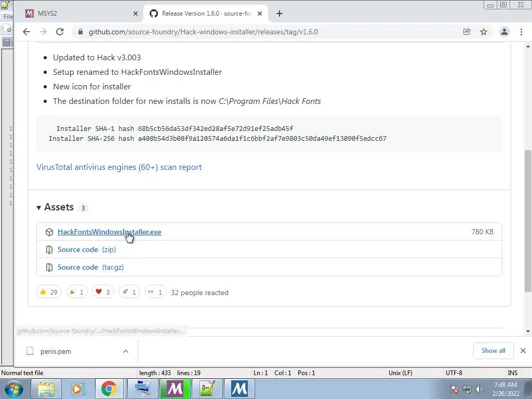This screenshot has height=399, width=532.
Task: Click the zip file icon beside Source code (zip)
Action: coord(49,250)
